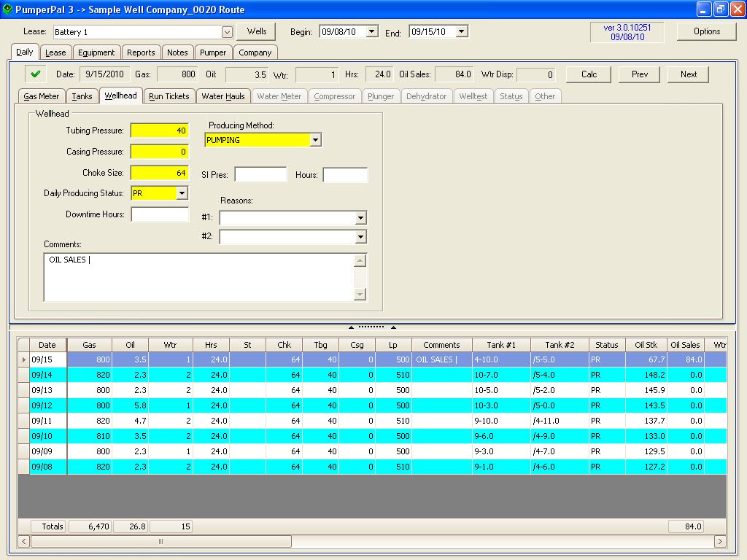Expand the data grid using the down splitter arrow
Screen dimensions: 747x560
click(x=395, y=327)
